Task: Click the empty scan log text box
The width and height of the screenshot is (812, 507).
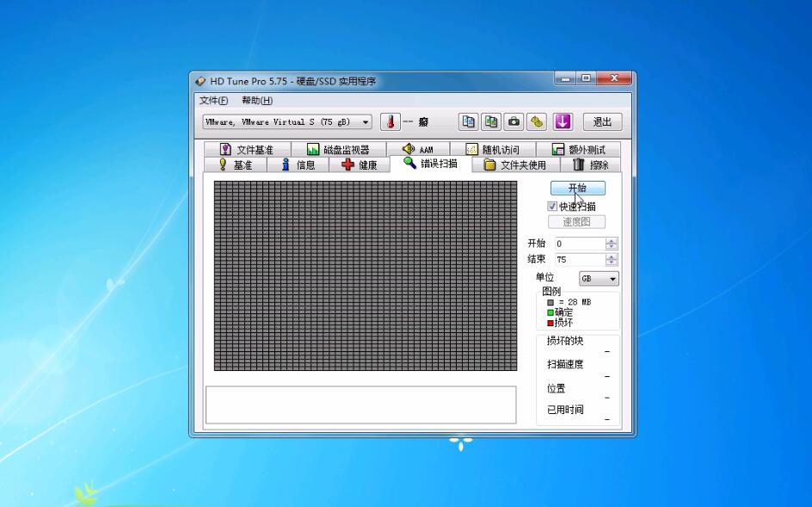Action: pyautogui.click(x=361, y=405)
